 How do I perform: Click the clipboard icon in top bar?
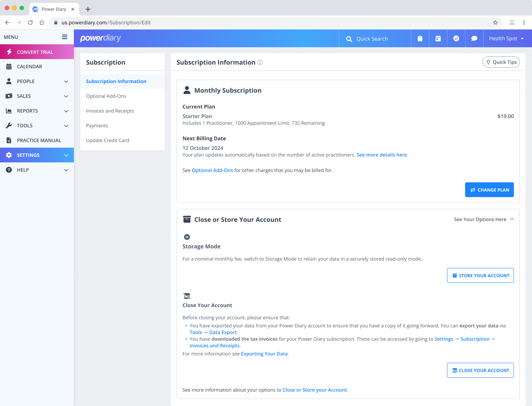tap(420, 38)
